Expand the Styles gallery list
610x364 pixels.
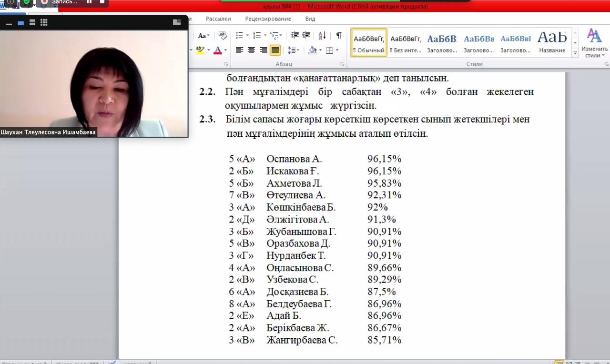tap(575, 52)
